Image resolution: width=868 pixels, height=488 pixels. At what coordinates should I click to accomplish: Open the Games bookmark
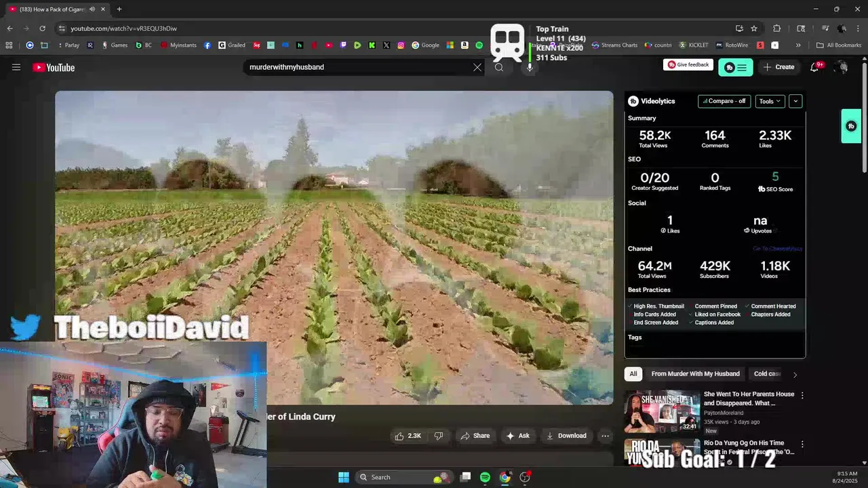pos(115,45)
